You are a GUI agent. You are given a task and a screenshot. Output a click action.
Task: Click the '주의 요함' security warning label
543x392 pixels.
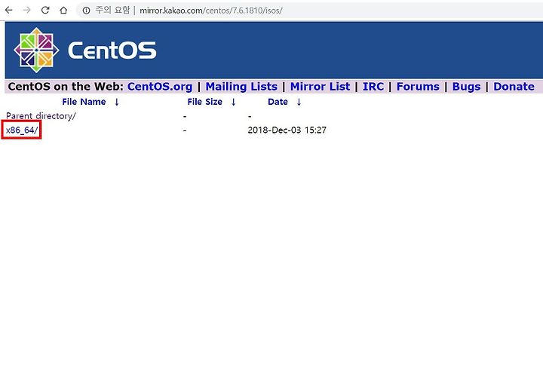112,11
